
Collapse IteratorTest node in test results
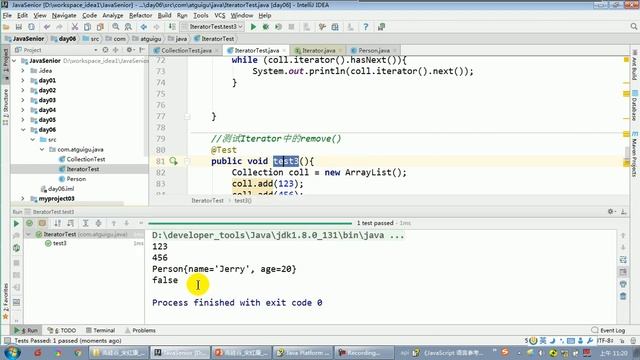point(28,234)
